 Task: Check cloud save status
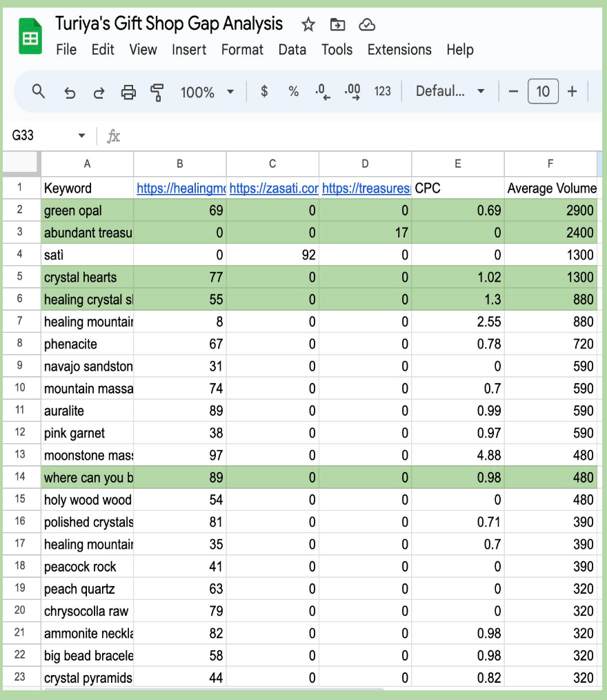pos(367,23)
